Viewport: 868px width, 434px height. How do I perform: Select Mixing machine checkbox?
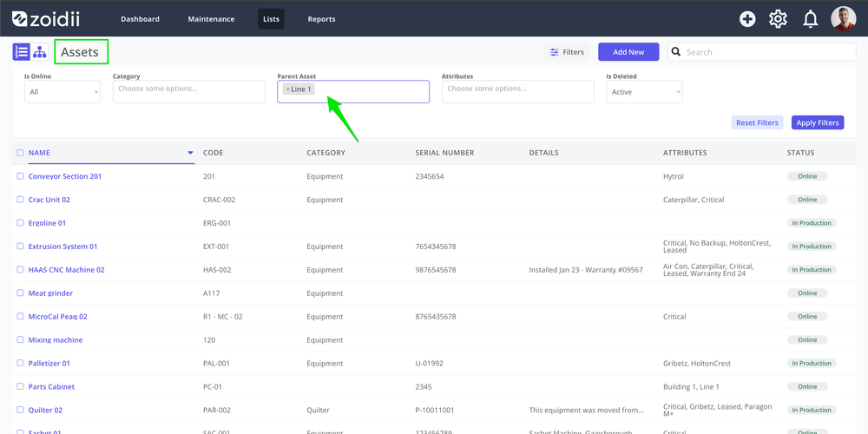[21, 340]
